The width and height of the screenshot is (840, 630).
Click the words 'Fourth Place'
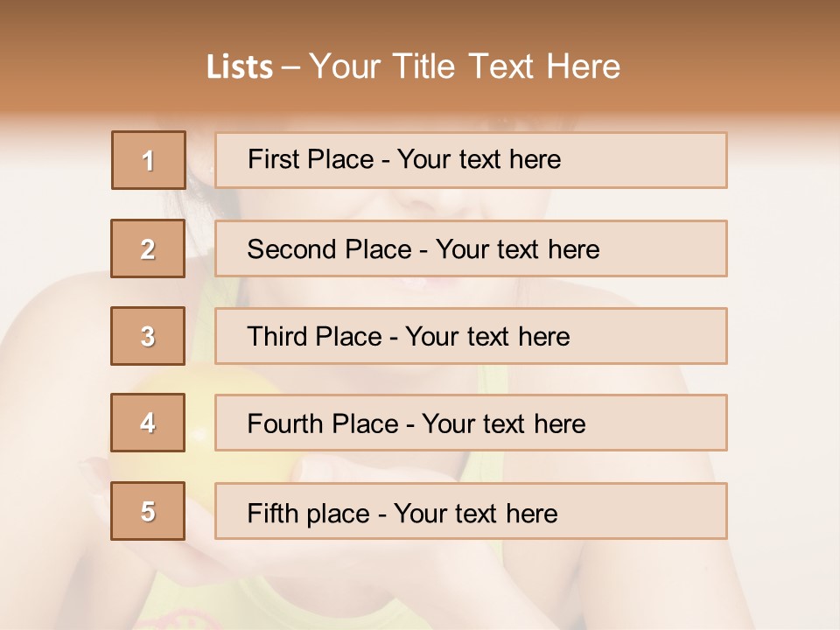(322, 424)
